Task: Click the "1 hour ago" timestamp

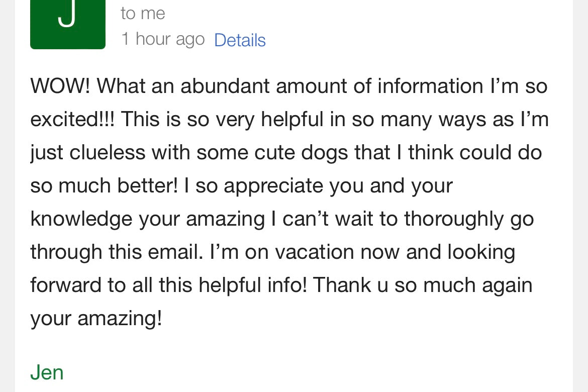Action: click(163, 39)
